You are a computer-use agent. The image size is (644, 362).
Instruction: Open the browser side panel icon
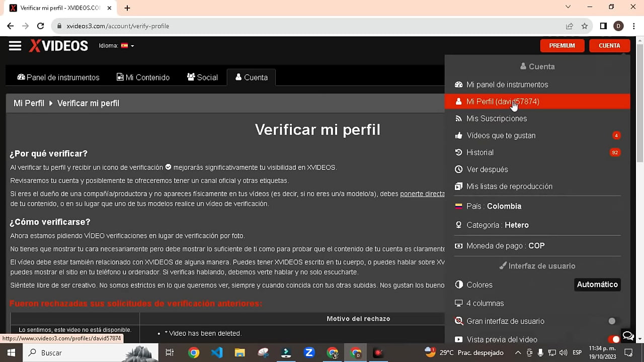[603, 26]
